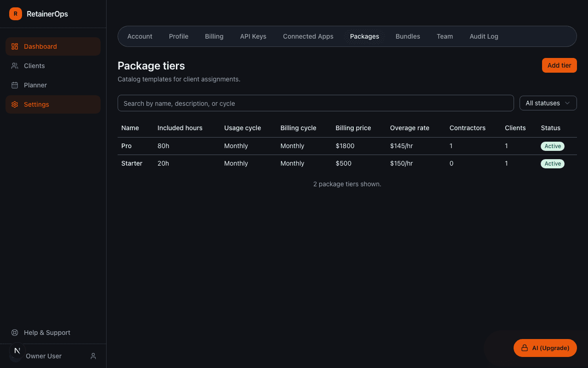Image resolution: width=588 pixels, height=368 pixels.
Task: Click the $150/hr overage rate cell
Action: click(x=401, y=163)
